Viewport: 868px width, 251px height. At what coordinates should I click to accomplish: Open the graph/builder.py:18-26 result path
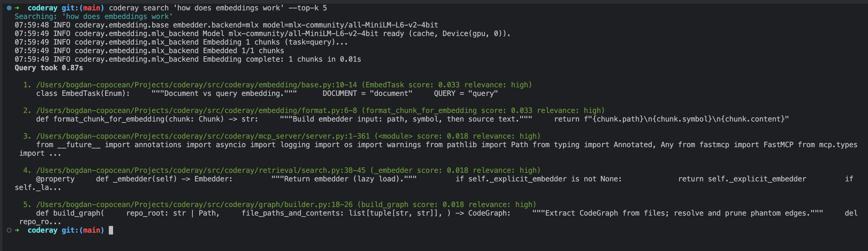(x=194, y=205)
